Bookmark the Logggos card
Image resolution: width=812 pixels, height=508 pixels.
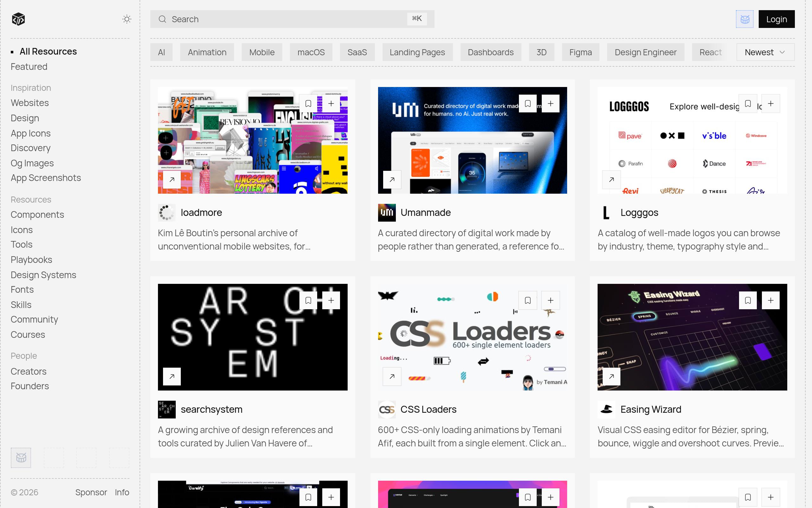tap(748, 104)
